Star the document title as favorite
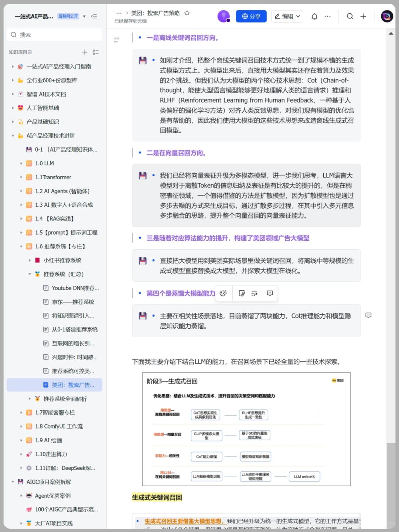The height and width of the screenshot is (532, 399). coord(187,13)
